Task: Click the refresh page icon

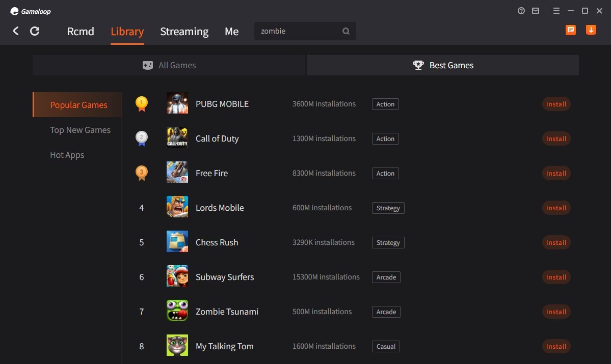Action: click(35, 31)
